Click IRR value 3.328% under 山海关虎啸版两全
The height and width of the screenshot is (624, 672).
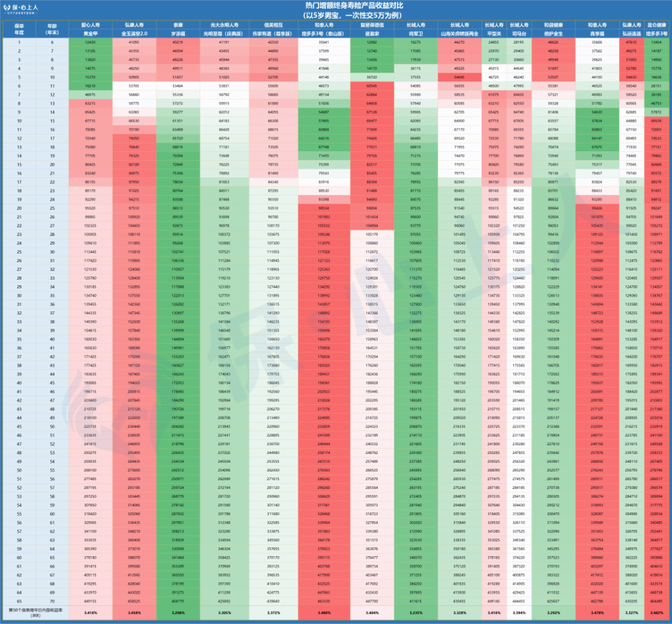pos(460,613)
